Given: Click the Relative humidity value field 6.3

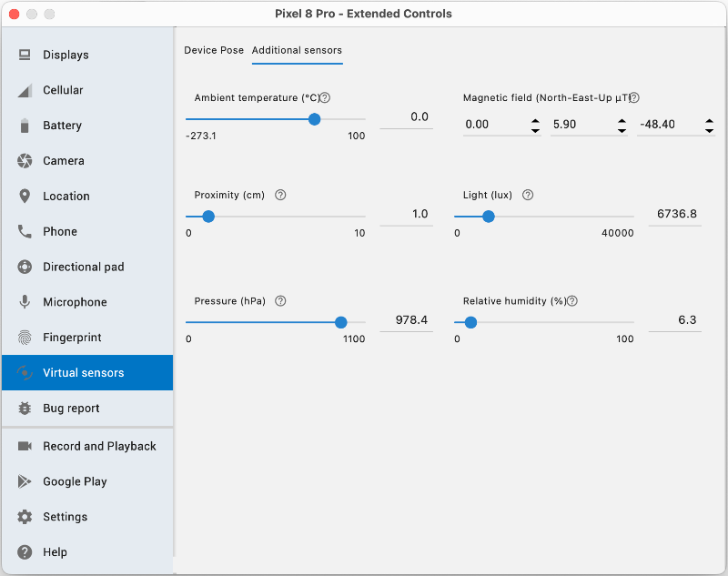Looking at the screenshot, I should [x=674, y=320].
